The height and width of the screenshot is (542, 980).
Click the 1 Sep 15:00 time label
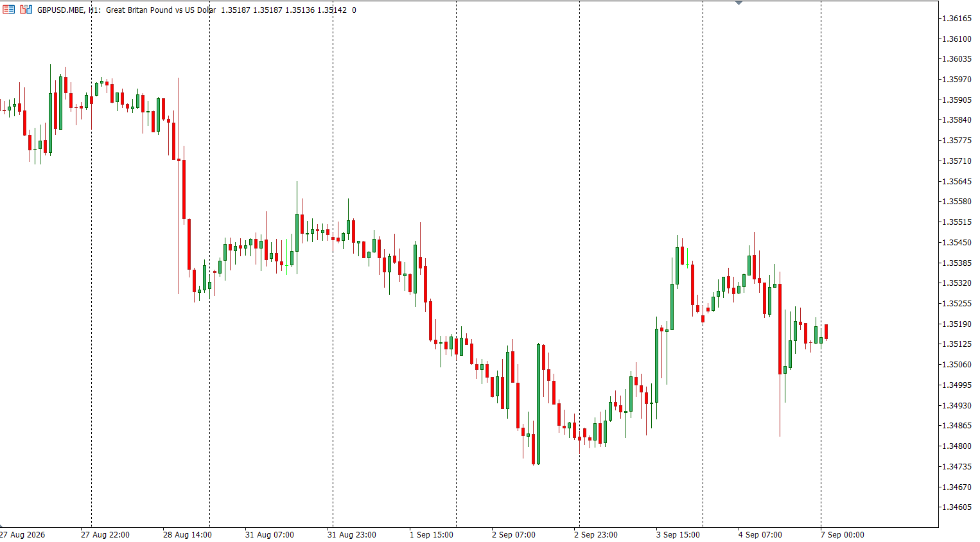point(431,535)
